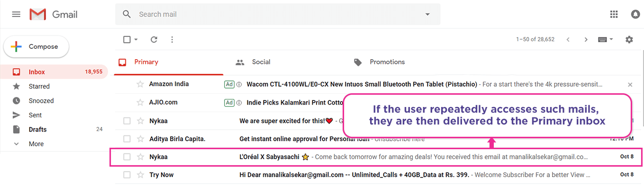Refresh the inbox mail list
The image size is (644, 187).
(x=154, y=40)
